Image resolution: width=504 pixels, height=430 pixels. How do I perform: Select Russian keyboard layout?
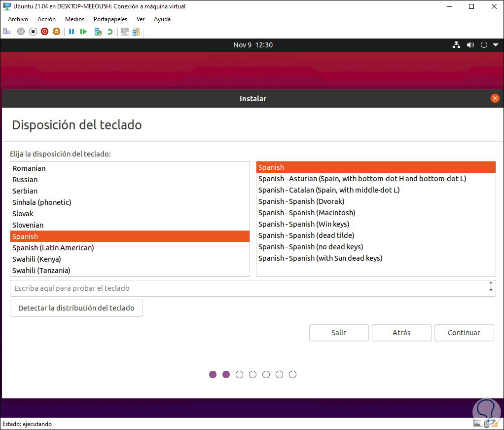tap(130, 180)
